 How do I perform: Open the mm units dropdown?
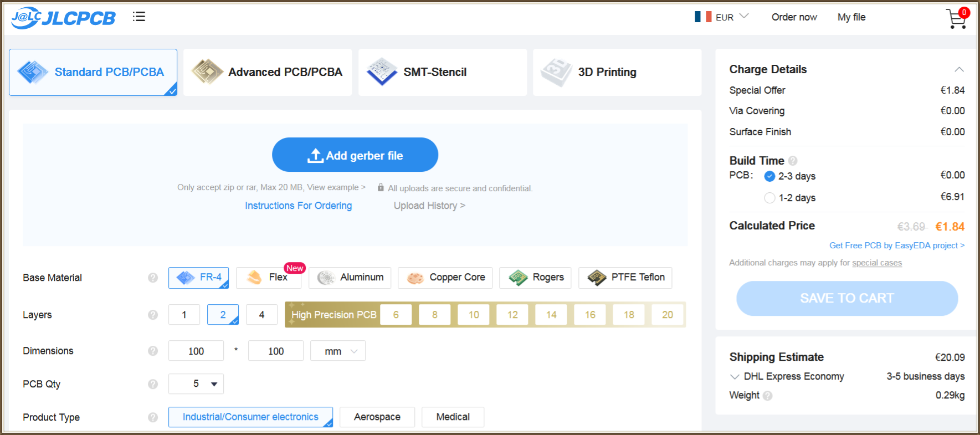tap(338, 351)
